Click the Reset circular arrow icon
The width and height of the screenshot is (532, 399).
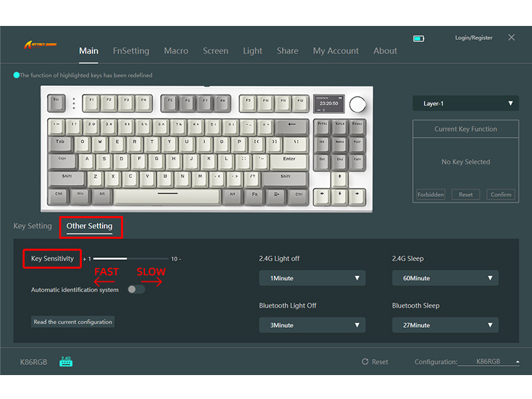coord(364,362)
